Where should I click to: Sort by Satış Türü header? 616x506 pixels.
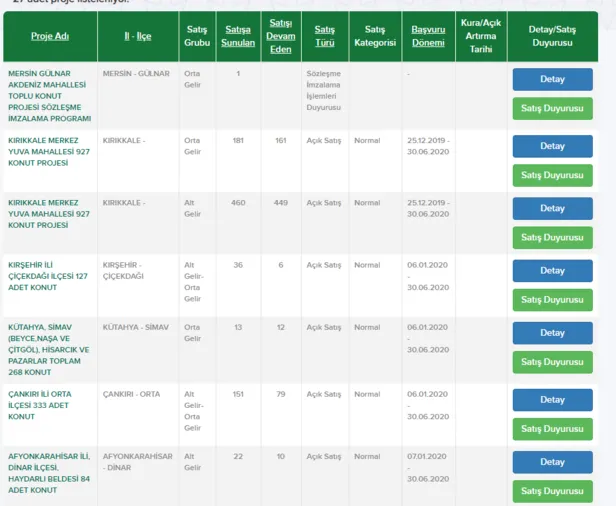pyautogui.click(x=324, y=36)
